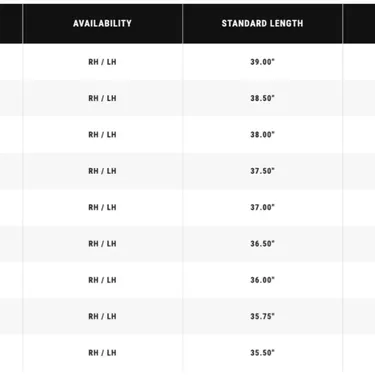Select the 36.50" standard length cell
Image resolution: width=375 pixels, height=375 pixels.
pyautogui.click(x=262, y=244)
